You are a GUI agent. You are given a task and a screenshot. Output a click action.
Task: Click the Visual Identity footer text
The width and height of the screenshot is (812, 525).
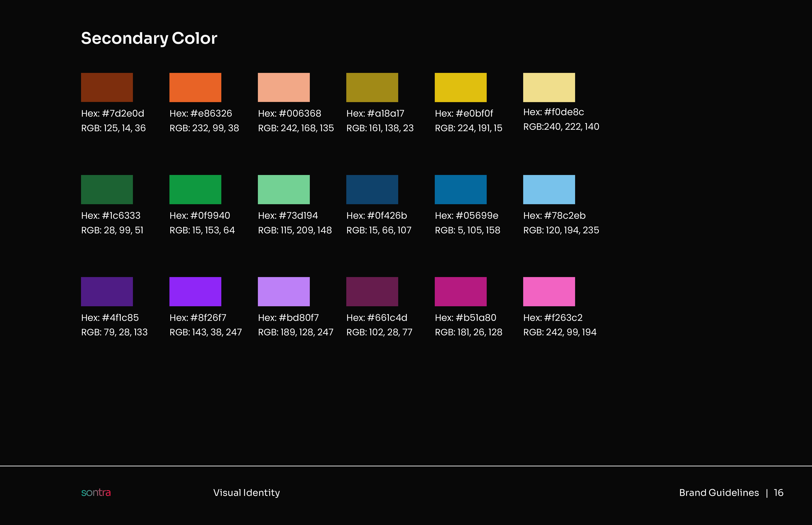(246, 493)
